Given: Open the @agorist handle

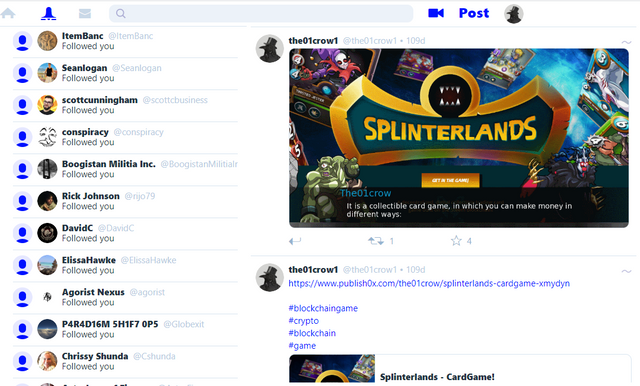Looking at the screenshot, I should pos(147,292).
